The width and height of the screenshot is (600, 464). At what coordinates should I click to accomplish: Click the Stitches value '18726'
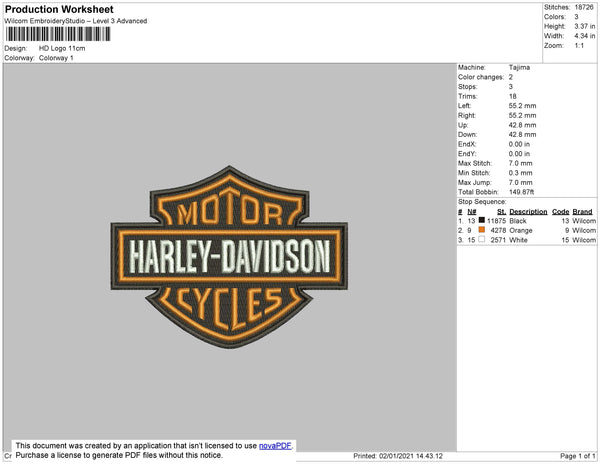[x=584, y=7]
